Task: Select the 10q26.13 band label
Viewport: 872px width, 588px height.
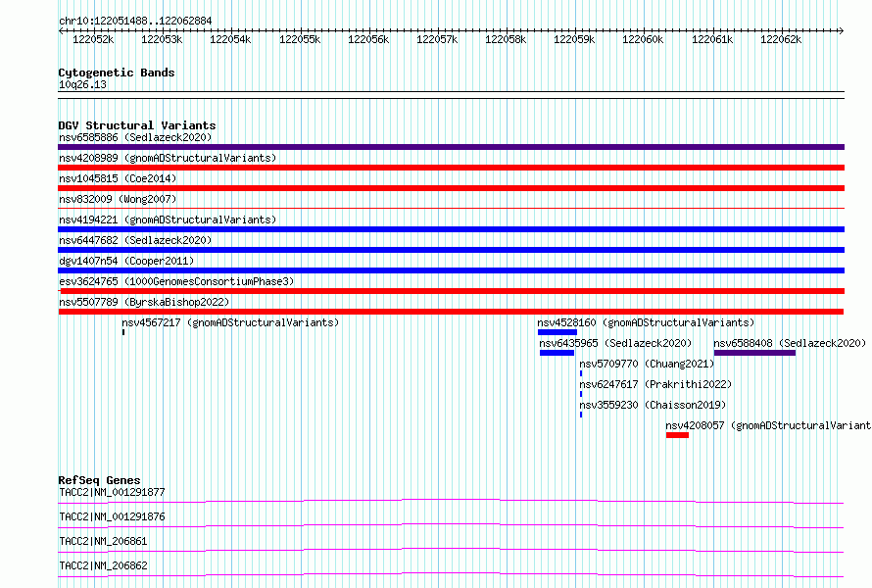Action: point(82,84)
